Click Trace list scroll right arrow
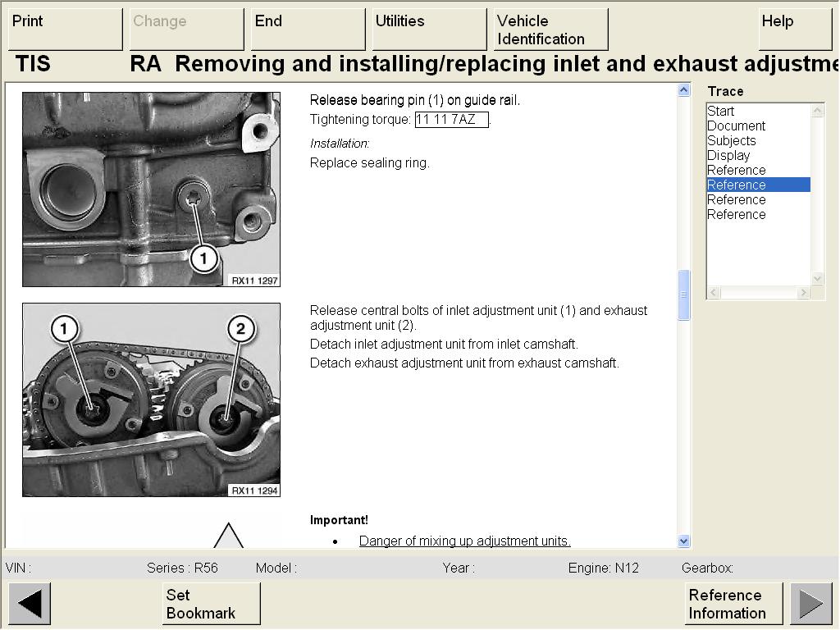 coord(803,293)
